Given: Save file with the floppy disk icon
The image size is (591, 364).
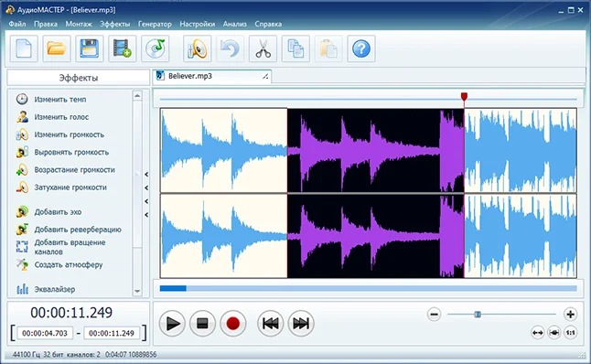Looking at the screenshot, I should pos(90,48).
